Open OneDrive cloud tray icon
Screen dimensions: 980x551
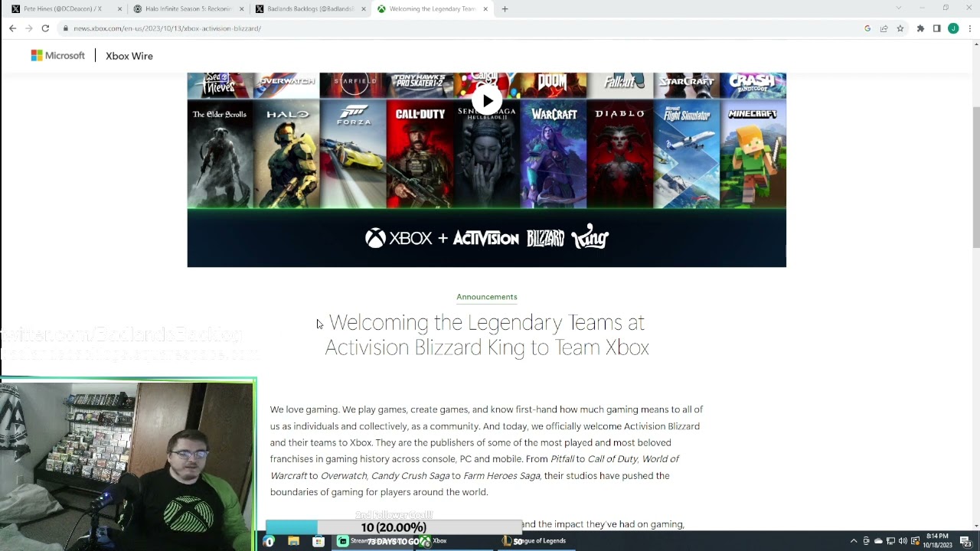pyautogui.click(x=878, y=541)
